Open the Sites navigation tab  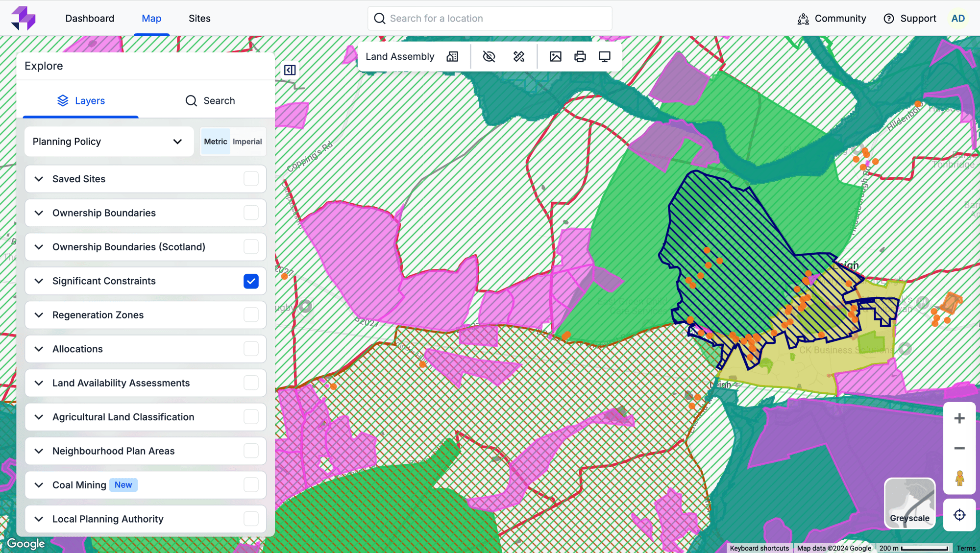point(199,19)
